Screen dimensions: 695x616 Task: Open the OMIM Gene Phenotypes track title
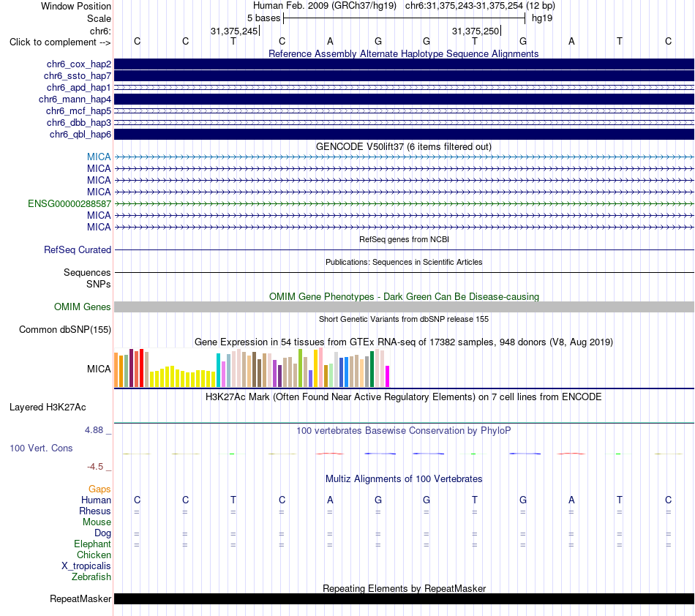tap(404, 296)
